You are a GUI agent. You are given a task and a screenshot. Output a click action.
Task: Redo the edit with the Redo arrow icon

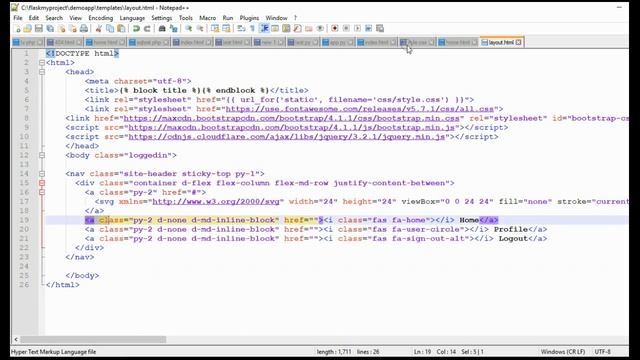point(147,29)
